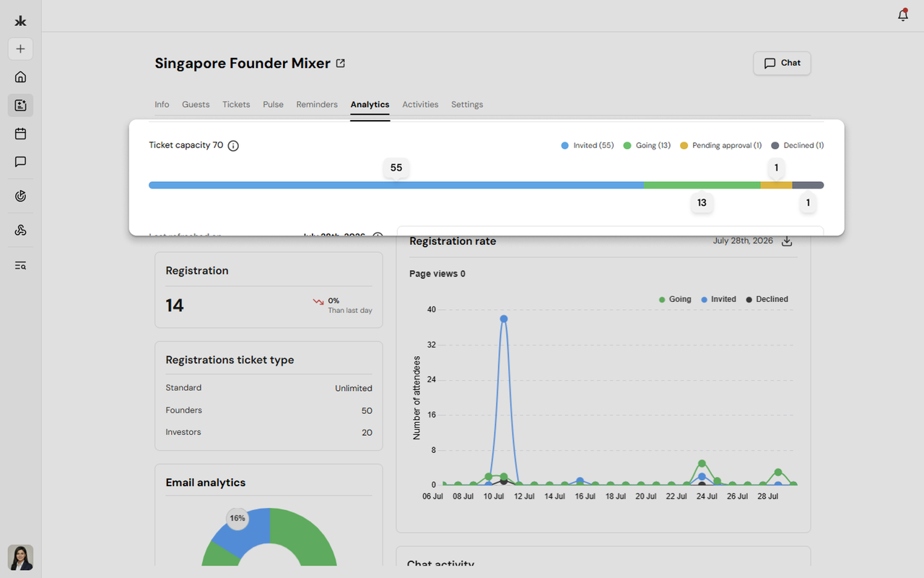The image size is (924, 578).
Task: Switch to the Guests tab
Action: [x=196, y=105]
